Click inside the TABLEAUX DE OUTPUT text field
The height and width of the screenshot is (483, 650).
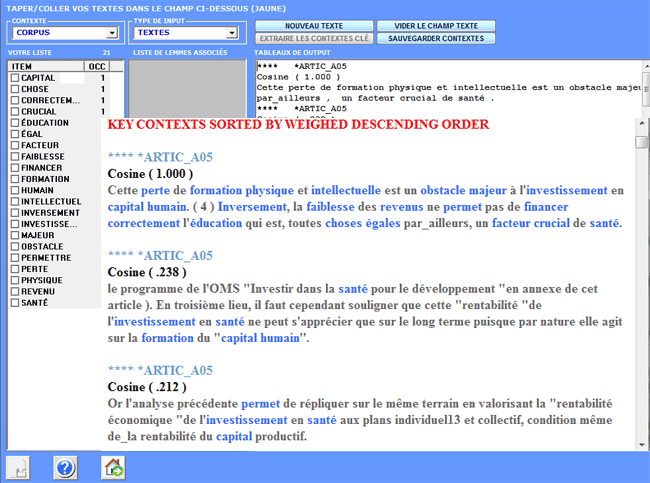(x=449, y=88)
